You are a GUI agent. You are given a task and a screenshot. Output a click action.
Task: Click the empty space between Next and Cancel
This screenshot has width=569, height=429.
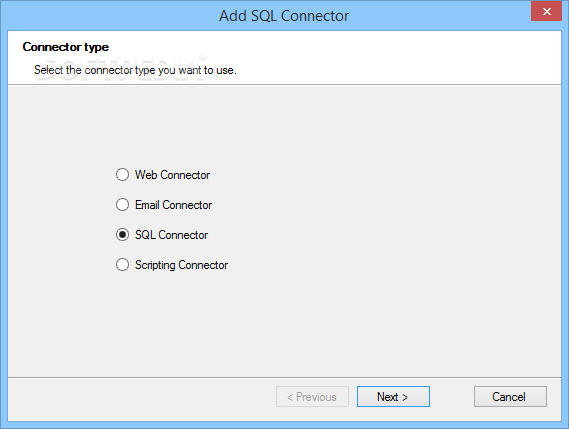point(452,396)
